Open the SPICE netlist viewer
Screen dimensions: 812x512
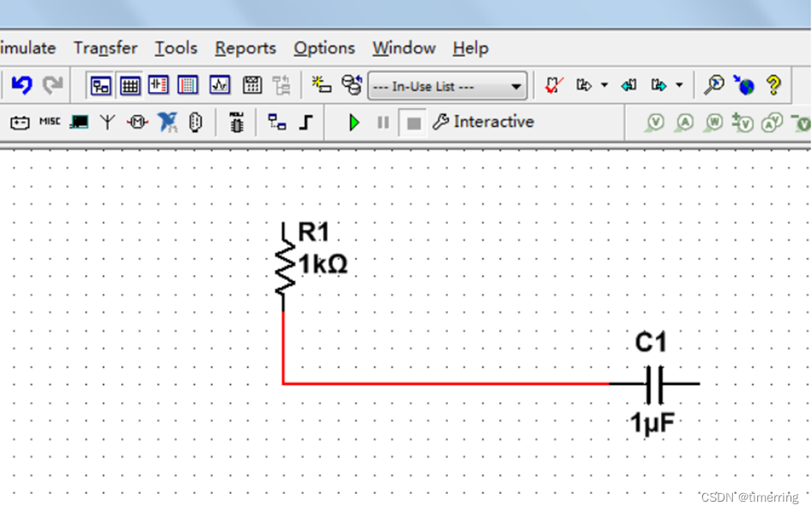pos(159,85)
